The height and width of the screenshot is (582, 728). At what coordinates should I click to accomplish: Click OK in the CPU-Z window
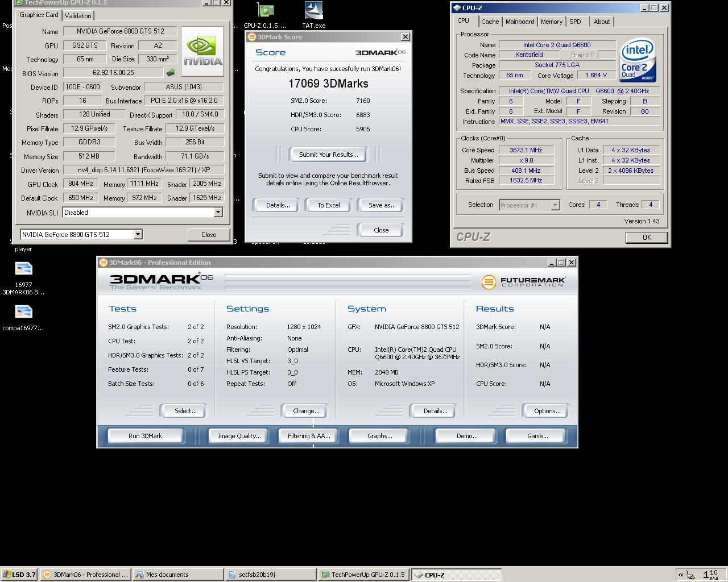coord(646,238)
